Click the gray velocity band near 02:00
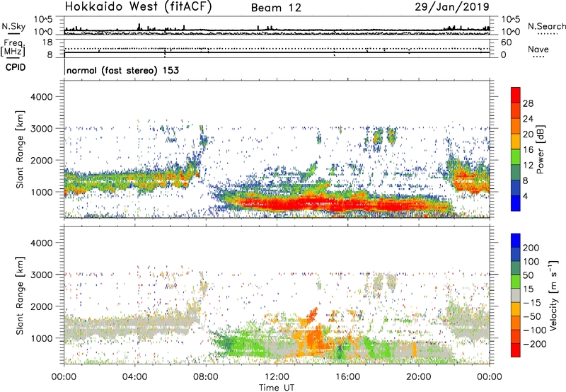 pyautogui.click(x=99, y=327)
